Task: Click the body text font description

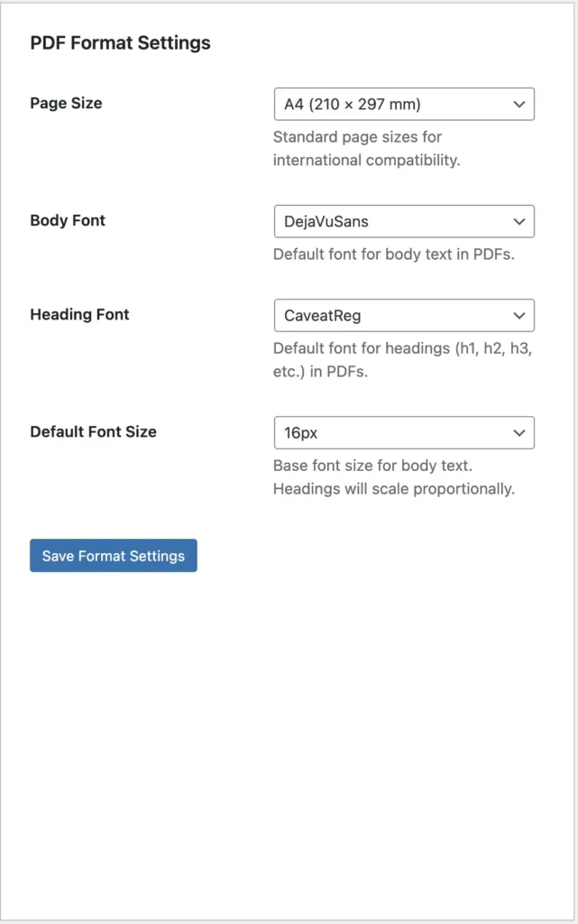Action: [x=394, y=254]
